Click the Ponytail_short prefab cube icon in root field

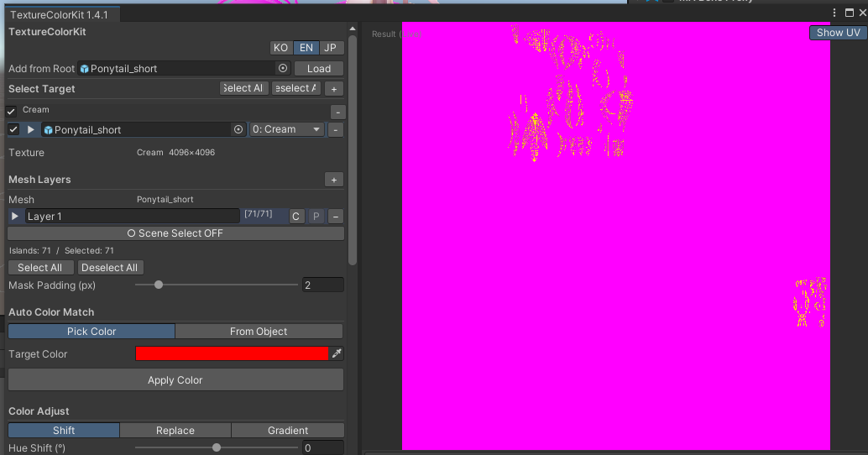coord(85,69)
